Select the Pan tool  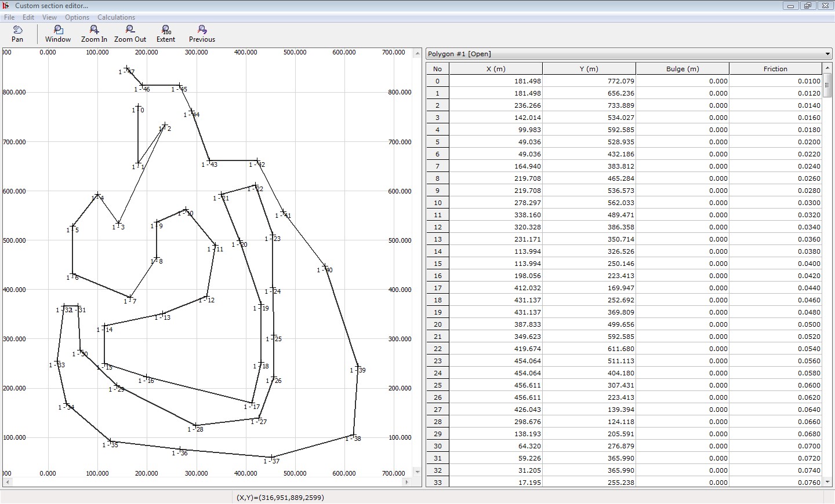(17, 34)
